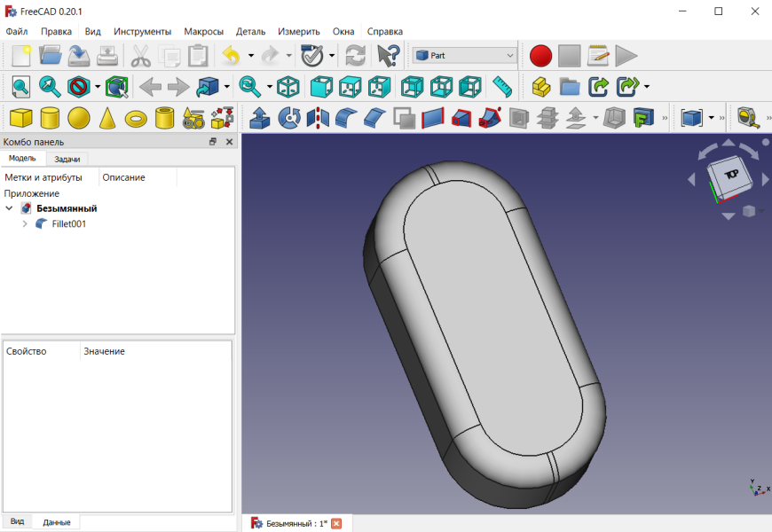772x532 pixels.
Task: Click the Paste clipboard icon
Action: 198,56
